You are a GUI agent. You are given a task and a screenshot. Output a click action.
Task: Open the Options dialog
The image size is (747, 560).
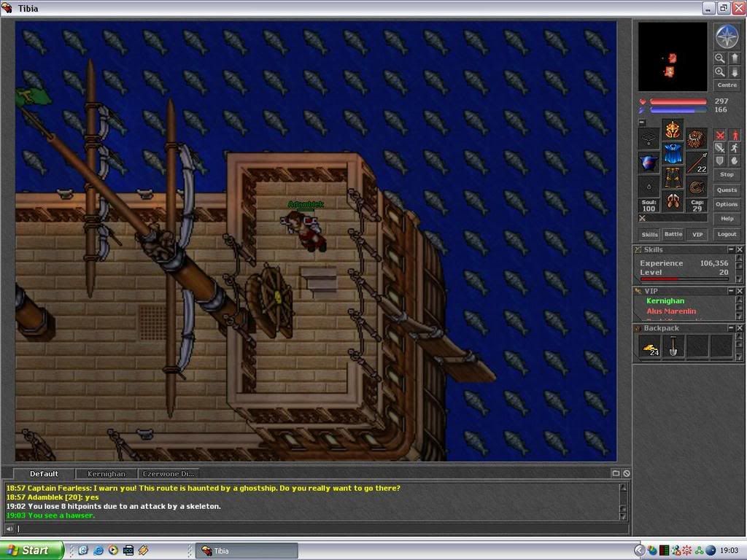click(x=727, y=204)
